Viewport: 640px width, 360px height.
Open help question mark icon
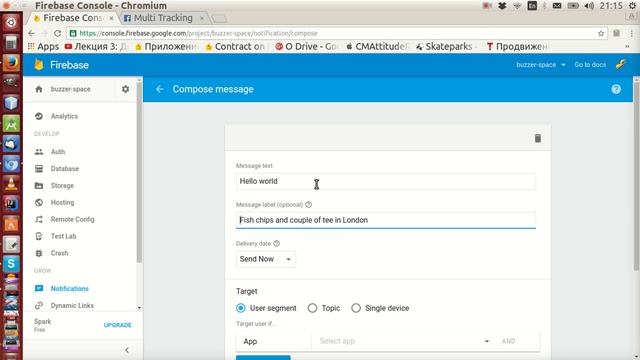click(x=616, y=89)
